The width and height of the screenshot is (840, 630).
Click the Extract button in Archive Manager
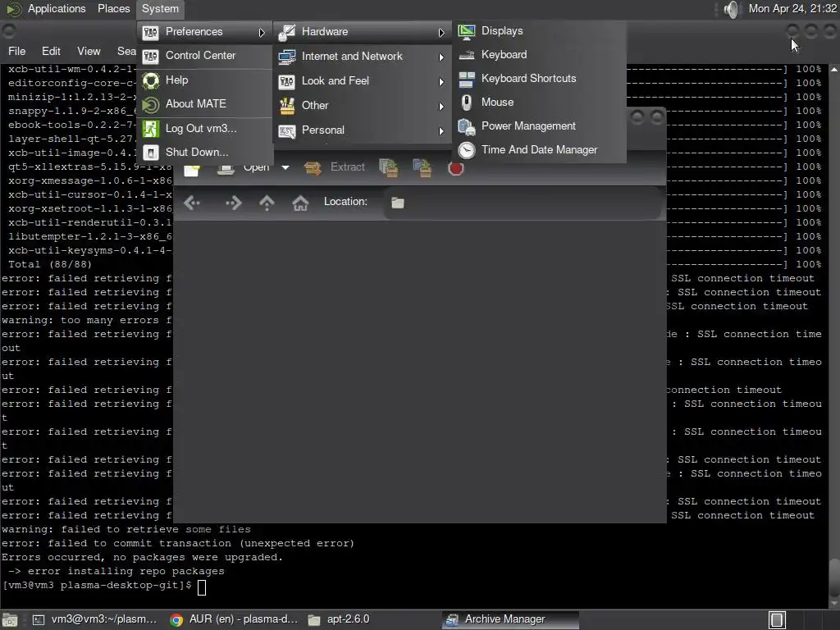335,167
